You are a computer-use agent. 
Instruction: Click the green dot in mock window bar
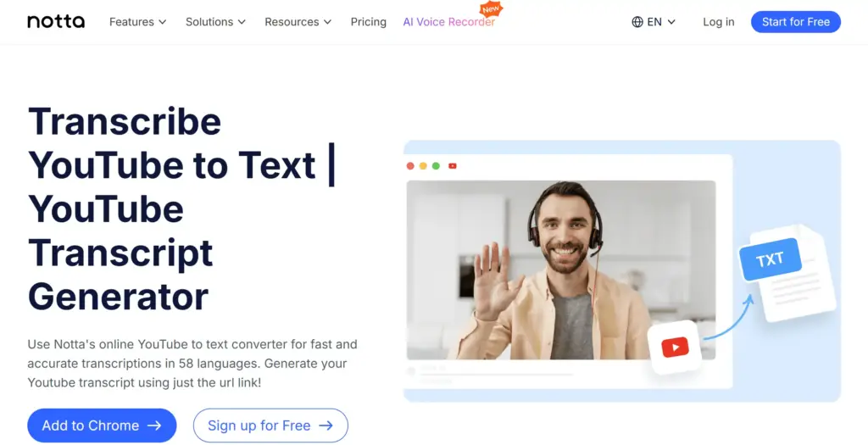436,166
